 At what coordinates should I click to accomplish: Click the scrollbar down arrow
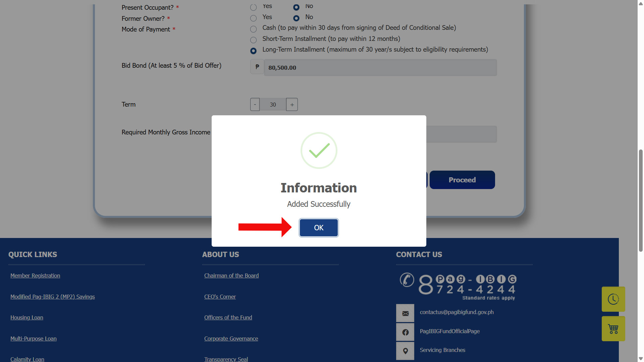pos(641,359)
